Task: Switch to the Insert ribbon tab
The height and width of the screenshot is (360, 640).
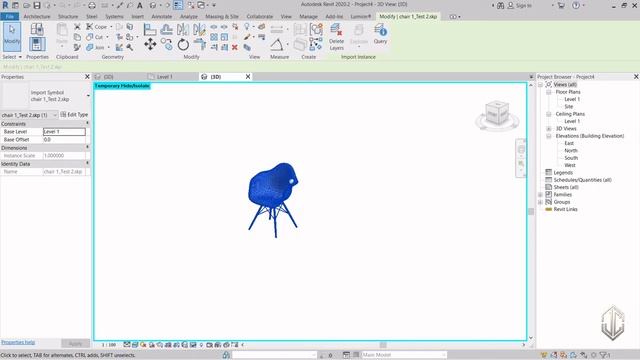Action: [138, 16]
